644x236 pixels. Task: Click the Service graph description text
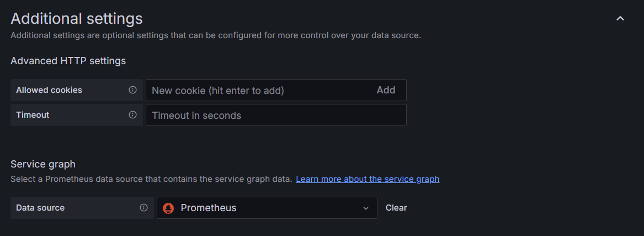151,179
